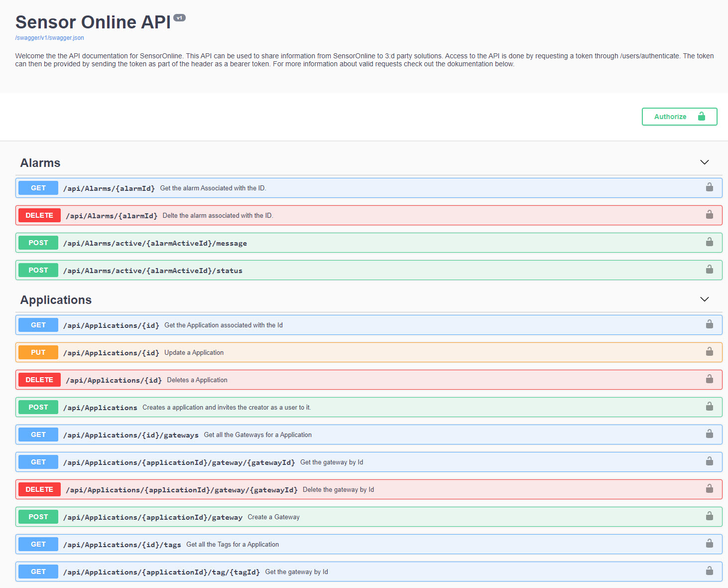Click 'Update a Application' description

click(x=194, y=352)
